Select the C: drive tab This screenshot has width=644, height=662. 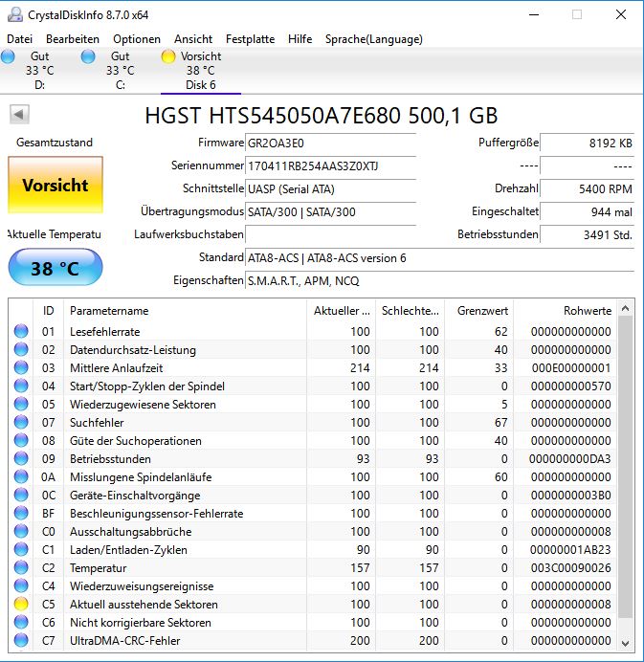tap(120, 71)
